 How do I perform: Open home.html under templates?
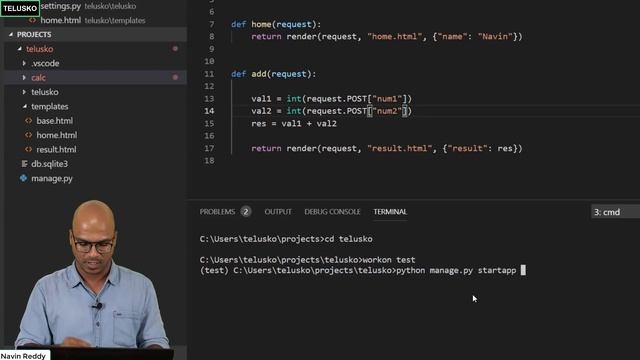pos(57,135)
